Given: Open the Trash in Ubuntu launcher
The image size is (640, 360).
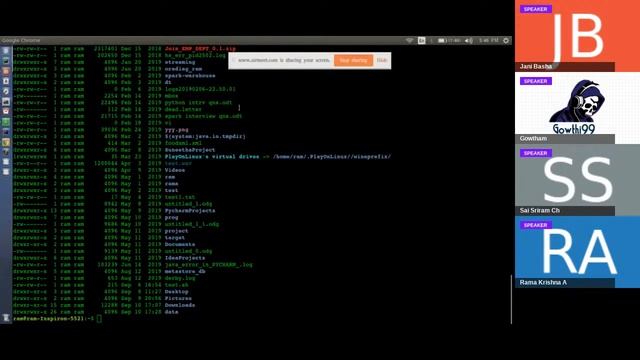Looking at the screenshot, I should pos(6,318).
